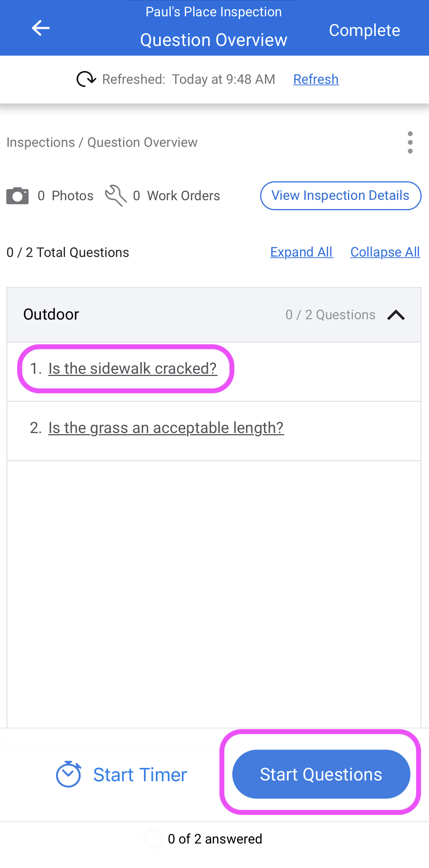Image resolution: width=429 pixels, height=868 pixels.
Task: Click the stopwatch timer icon
Action: pos(69,774)
